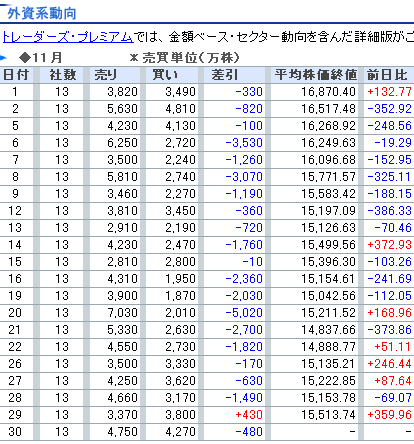Viewport: 414px width, 444px height.
Task: Select net value -10
Action: pyautogui.click(x=252, y=262)
